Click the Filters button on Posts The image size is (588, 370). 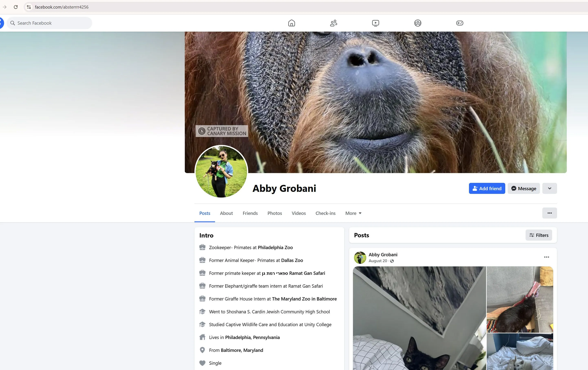click(539, 235)
